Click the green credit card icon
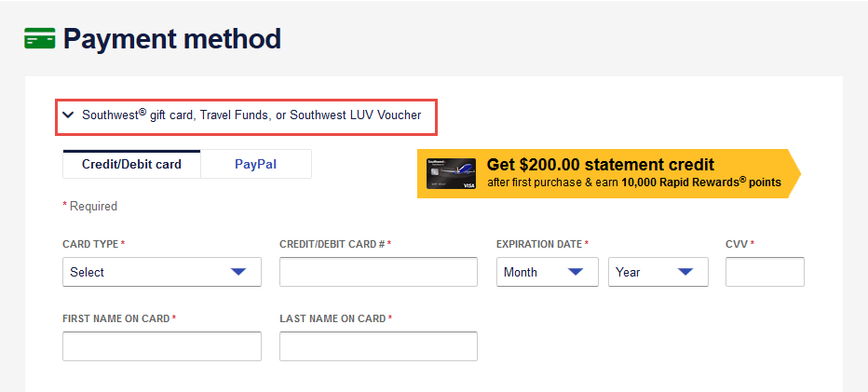Viewport: 868px width, 392px height. click(40, 38)
